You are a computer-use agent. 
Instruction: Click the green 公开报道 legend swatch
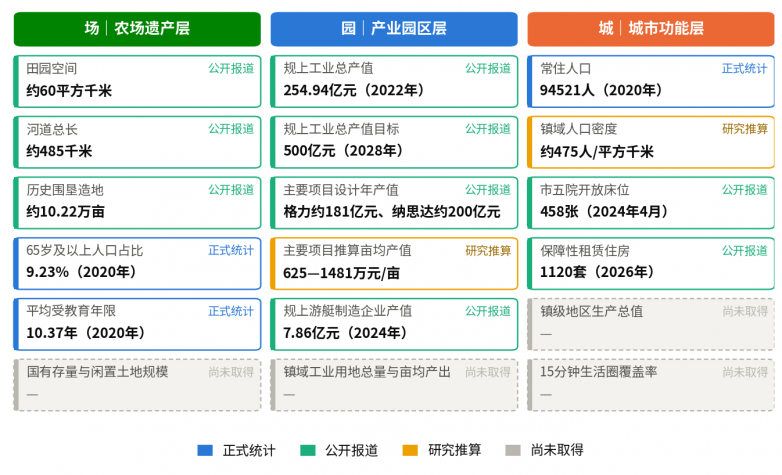[308, 451]
